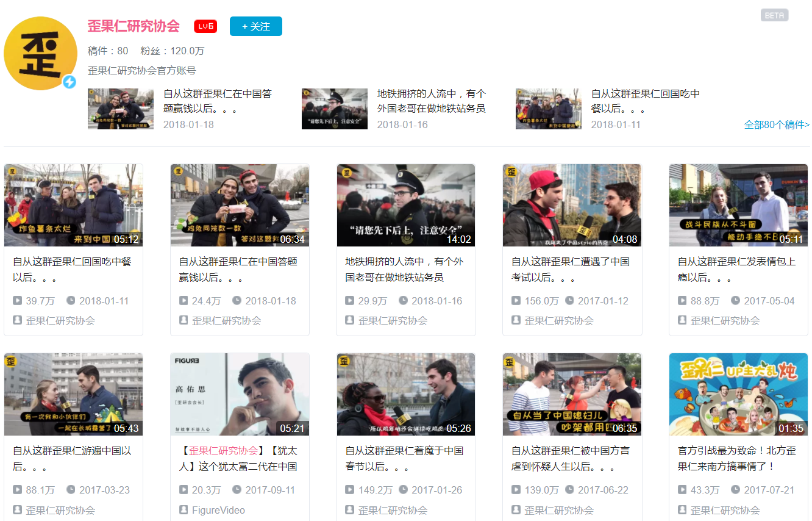Open the subway station worker video thumbnail 14:02
Screen dimensions: 812x521
click(406, 205)
